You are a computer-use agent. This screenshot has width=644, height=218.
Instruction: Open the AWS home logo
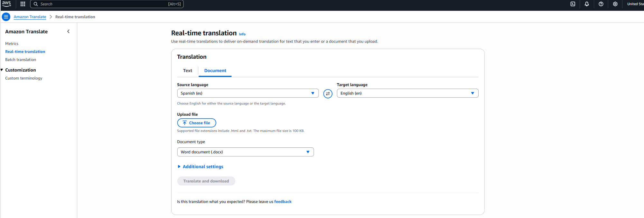pyautogui.click(x=6, y=4)
